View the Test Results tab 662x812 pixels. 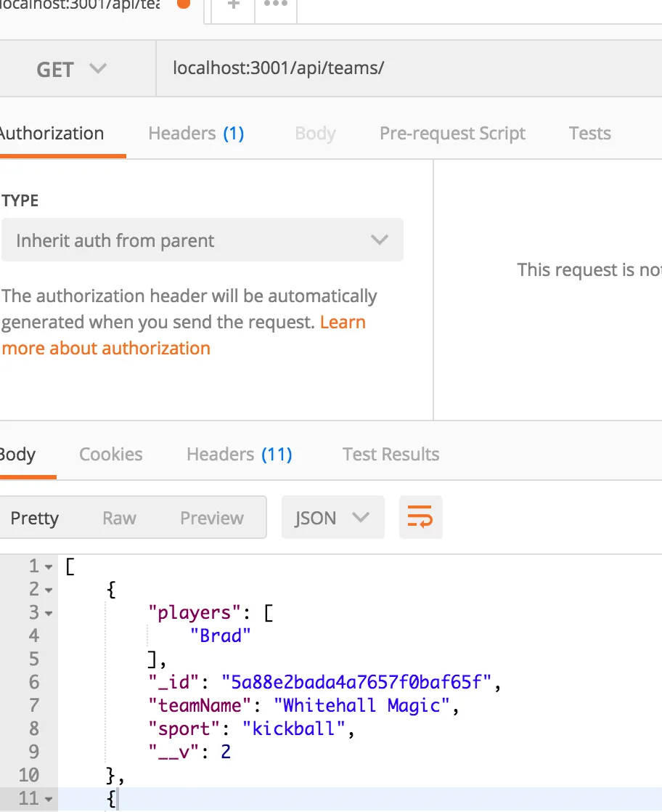coord(391,455)
